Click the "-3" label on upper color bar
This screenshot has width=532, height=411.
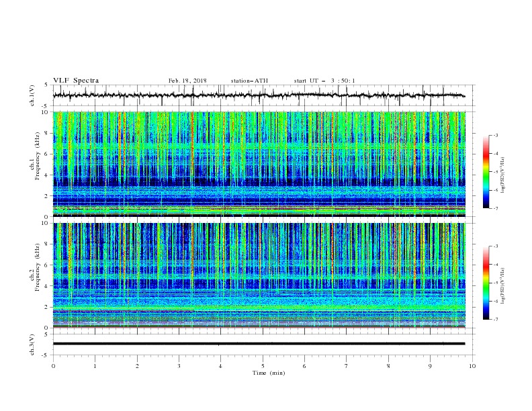click(495, 135)
